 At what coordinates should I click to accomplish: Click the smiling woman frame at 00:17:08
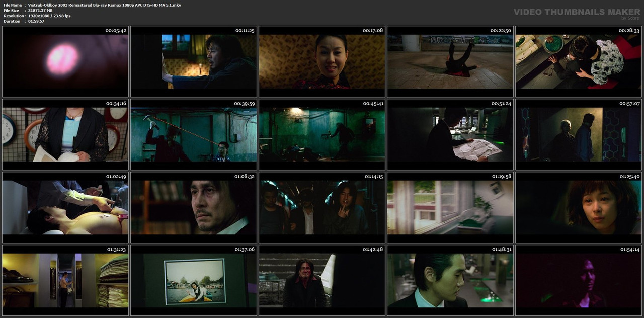(x=322, y=61)
